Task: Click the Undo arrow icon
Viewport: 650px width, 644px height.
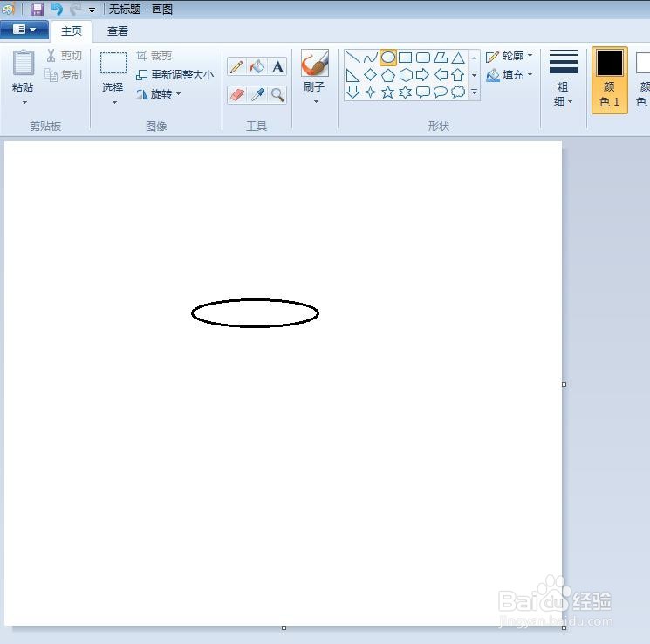Action: point(57,9)
